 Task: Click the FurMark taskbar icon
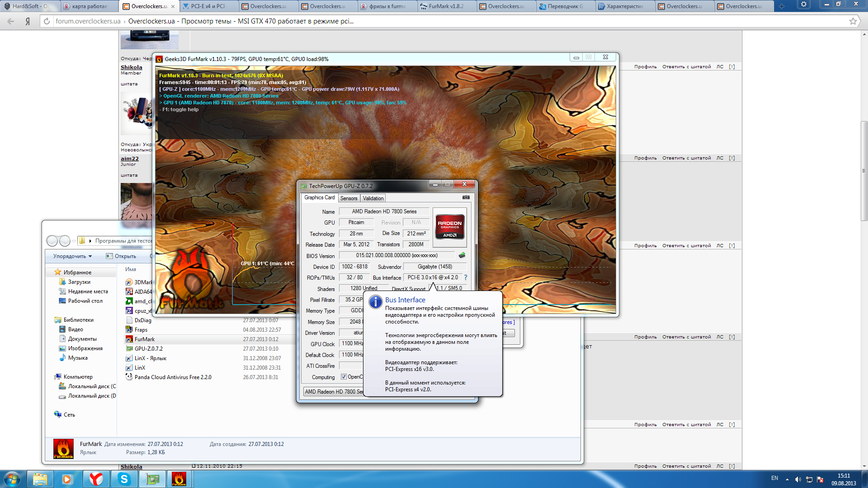pyautogui.click(x=179, y=479)
